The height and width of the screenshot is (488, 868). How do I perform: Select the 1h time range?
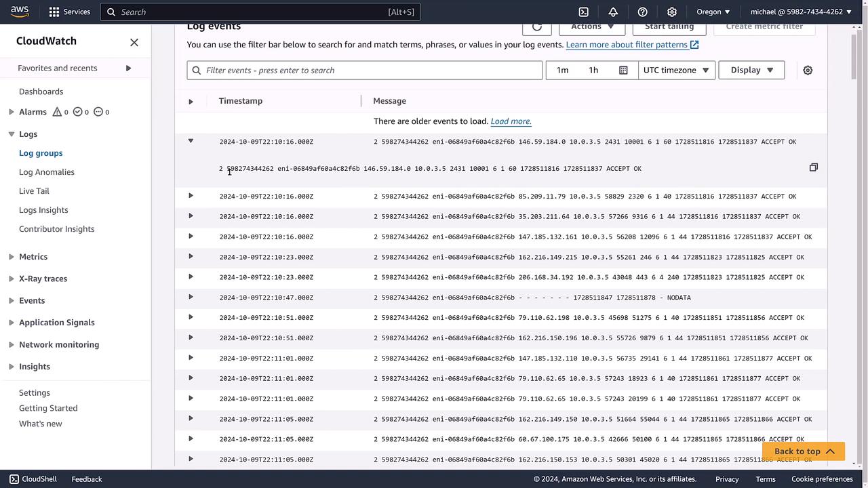593,70
